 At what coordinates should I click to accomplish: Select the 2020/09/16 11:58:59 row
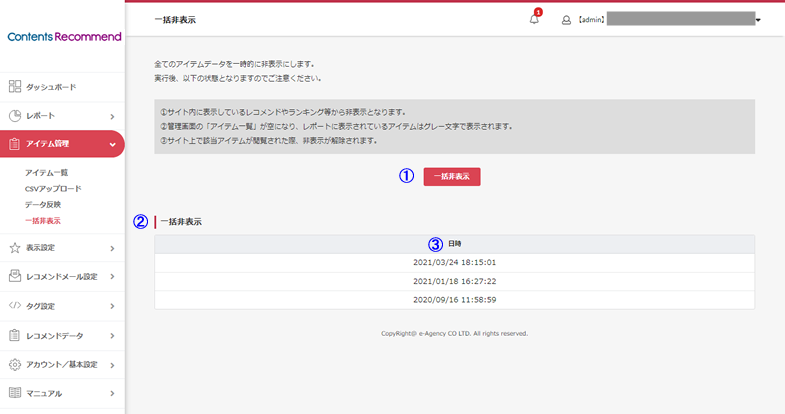click(455, 300)
